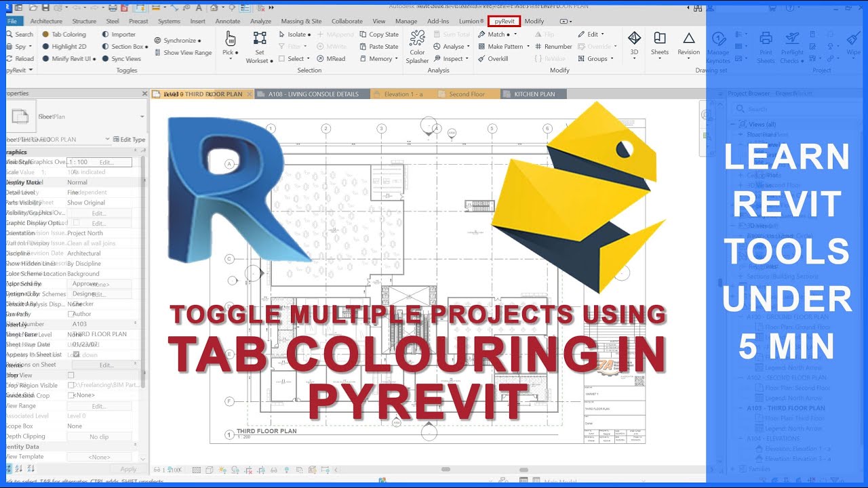Open the Inspect dropdown

point(452,59)
